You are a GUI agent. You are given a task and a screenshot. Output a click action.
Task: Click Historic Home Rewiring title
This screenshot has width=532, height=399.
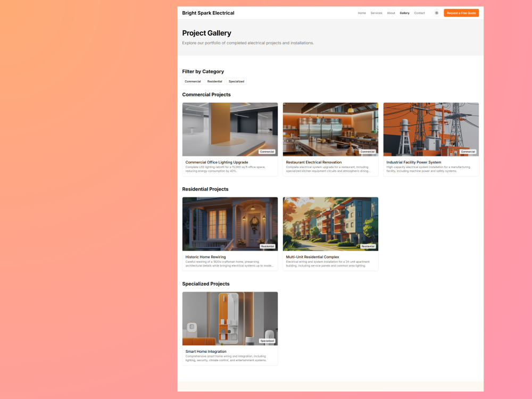point(205,257)
